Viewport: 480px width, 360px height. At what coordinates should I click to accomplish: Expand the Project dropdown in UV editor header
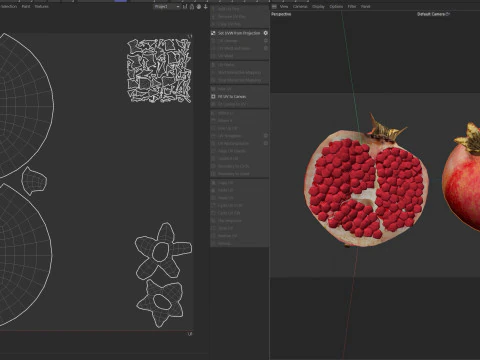click(167, 6)
